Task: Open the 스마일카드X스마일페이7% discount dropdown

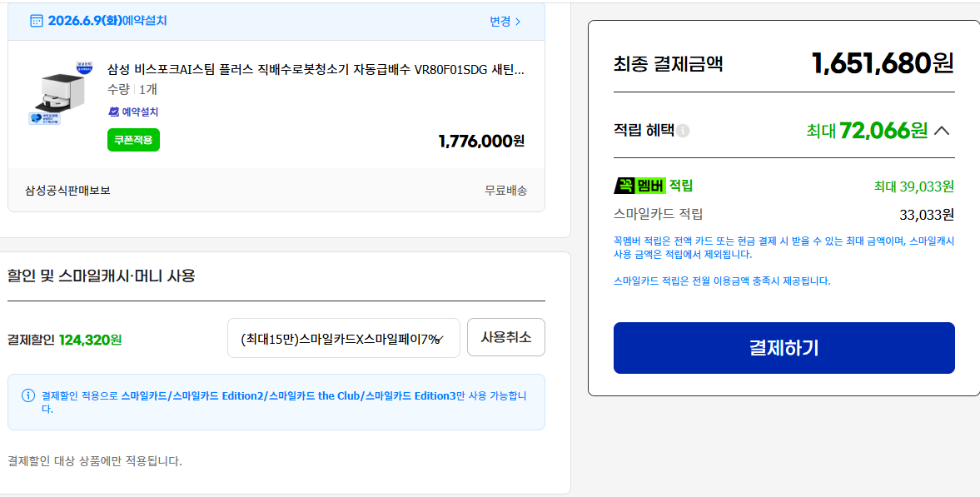Action: (x=344, y=338)
